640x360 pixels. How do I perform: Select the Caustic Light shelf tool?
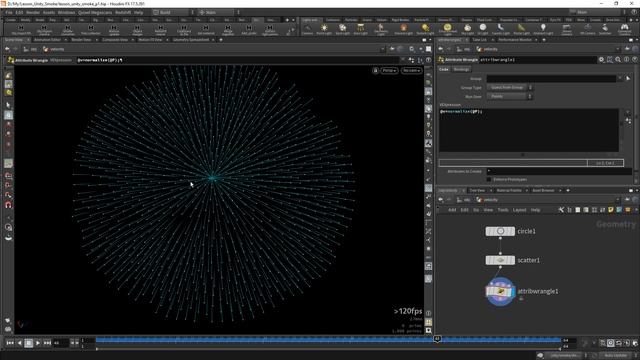(501, 29)
